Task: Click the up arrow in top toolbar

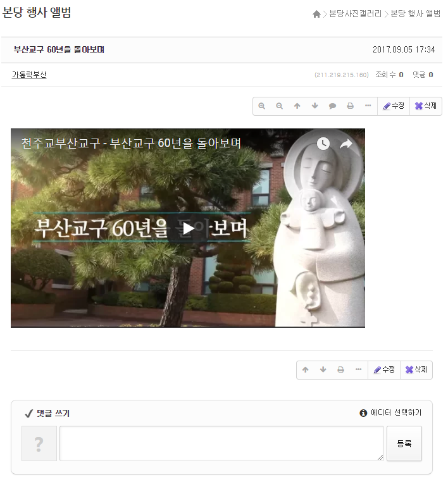Action: (x=297, y=106)
